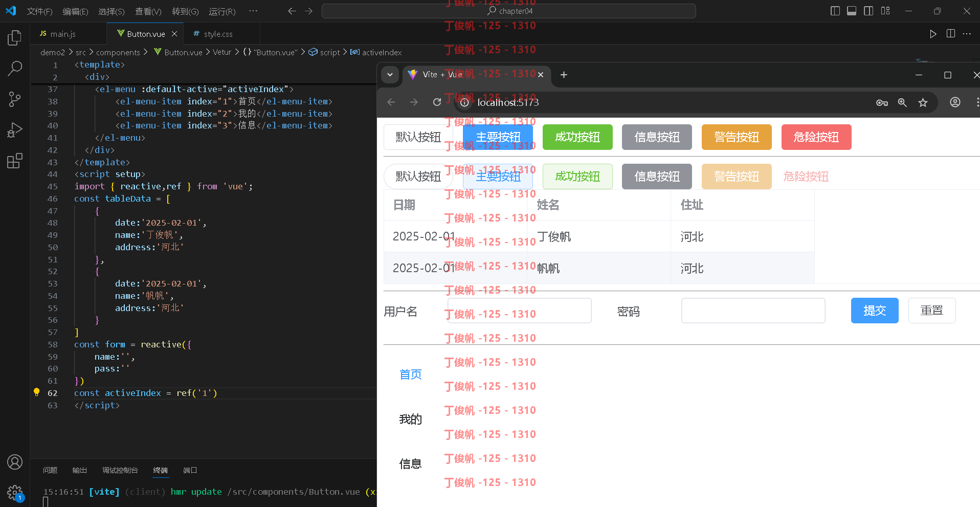This screenshot has width=980, height=507.
Task: Open the Search view in activity bar
Action: point(15,68)
